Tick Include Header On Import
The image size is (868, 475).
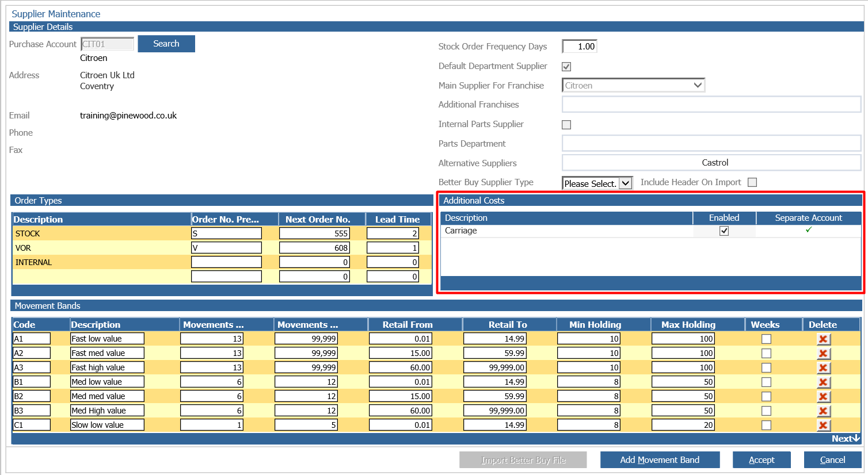(x=752, y=182)
